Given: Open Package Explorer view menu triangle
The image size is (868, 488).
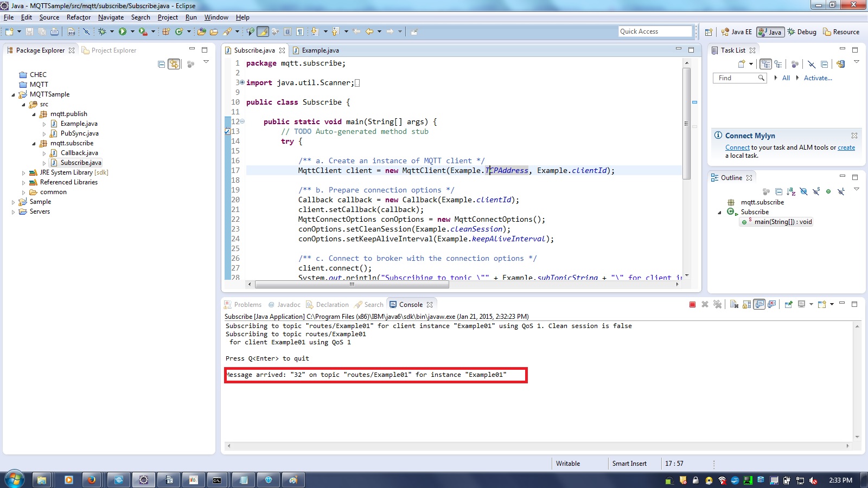Looking at the screenshot, I should coord(206,62).
